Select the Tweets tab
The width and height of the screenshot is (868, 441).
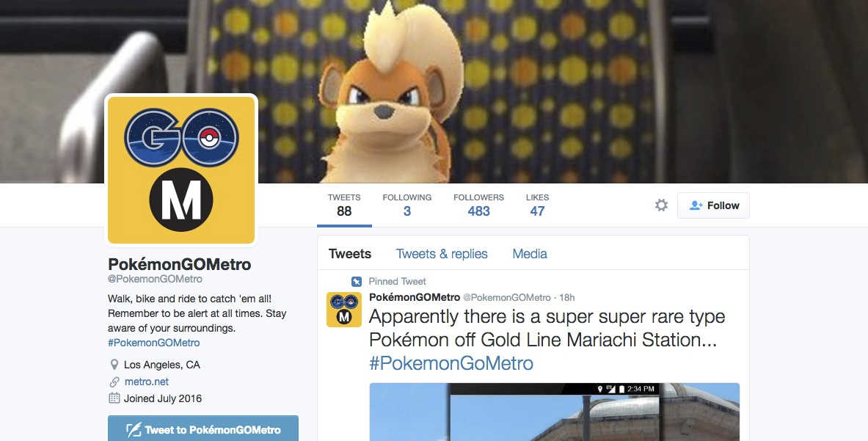[x=350, y=254]
